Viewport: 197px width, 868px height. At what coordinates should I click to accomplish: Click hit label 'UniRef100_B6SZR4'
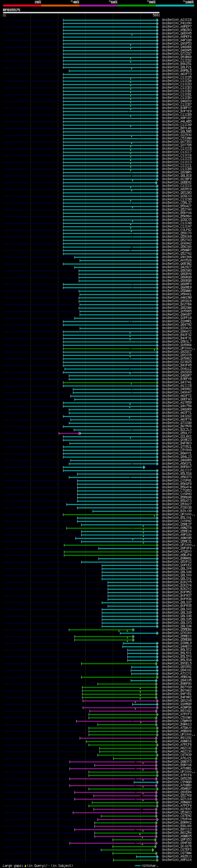pyautogui.click(x=177, y=833)
